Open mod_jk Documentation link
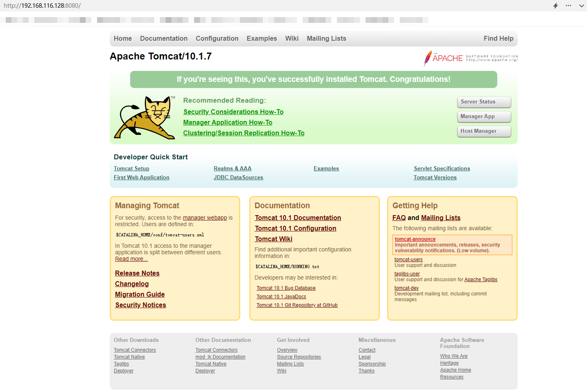 tap(220, 357)
